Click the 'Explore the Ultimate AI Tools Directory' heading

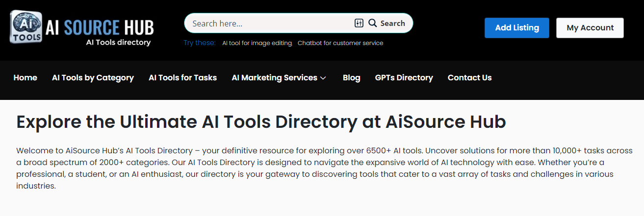click(261, 122)
